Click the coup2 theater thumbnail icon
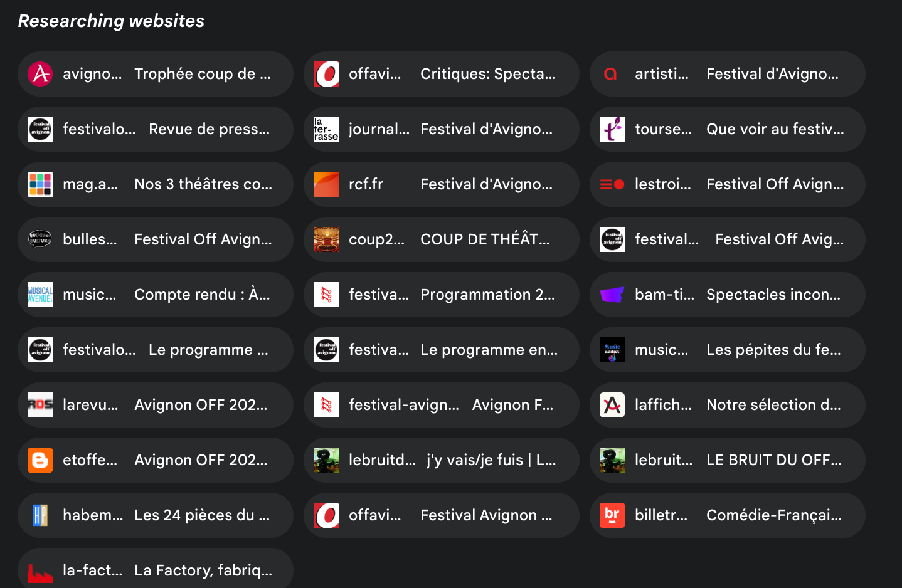 point(326,239)
